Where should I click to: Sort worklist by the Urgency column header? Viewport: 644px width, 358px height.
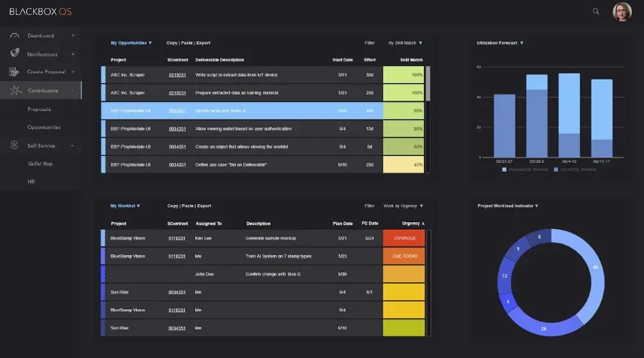coord(413,224)
